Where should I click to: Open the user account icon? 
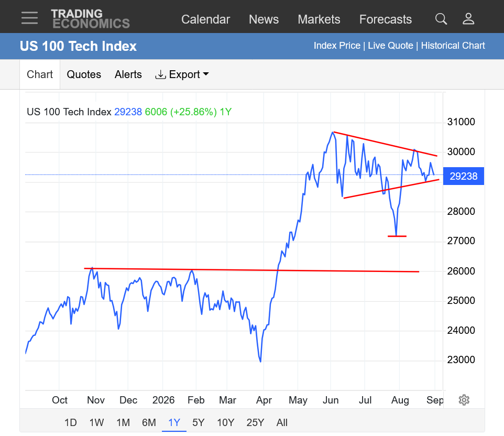pos(468,19)
